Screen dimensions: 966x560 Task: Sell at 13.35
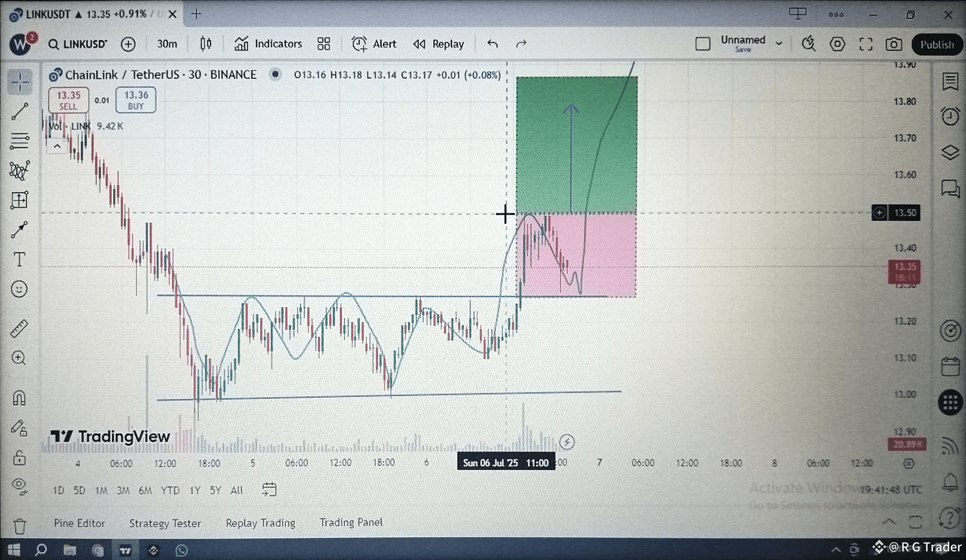[x=68, y=100]
